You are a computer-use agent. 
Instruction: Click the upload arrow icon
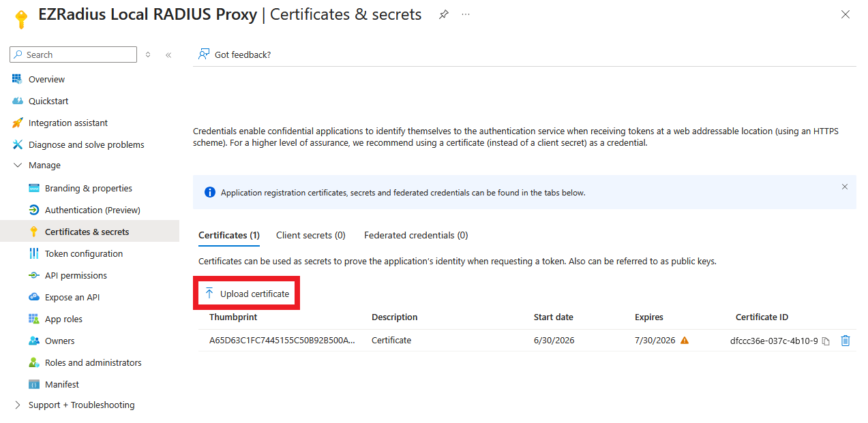tap(209, 294)
